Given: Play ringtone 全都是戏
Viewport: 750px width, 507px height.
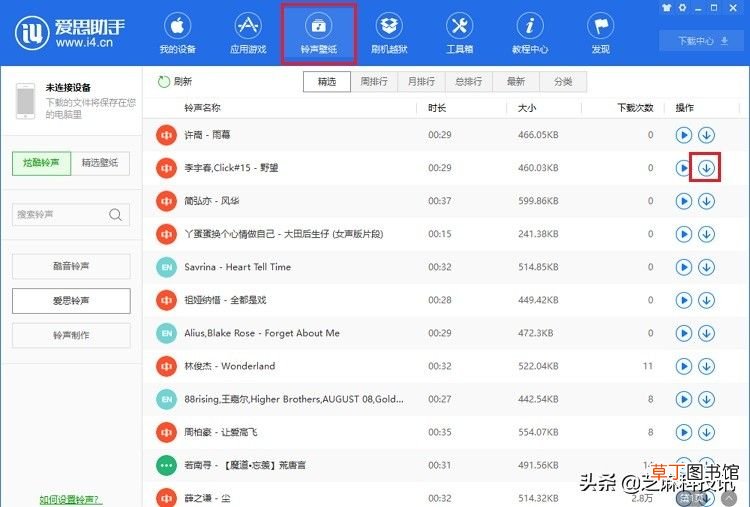Looking at the screenshot, I should (684, 300).
